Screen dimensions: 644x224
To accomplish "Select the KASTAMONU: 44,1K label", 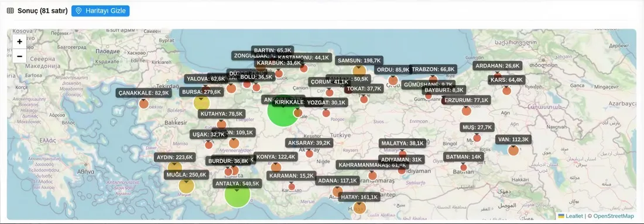I will pyautogui.click(x=303, y=57).
